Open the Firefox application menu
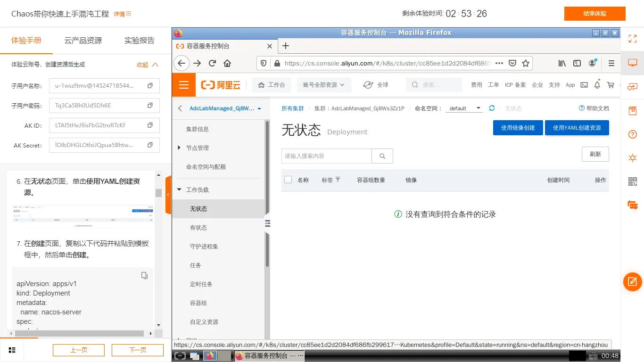Screen dimensions: 644x362 click(611, 63)
